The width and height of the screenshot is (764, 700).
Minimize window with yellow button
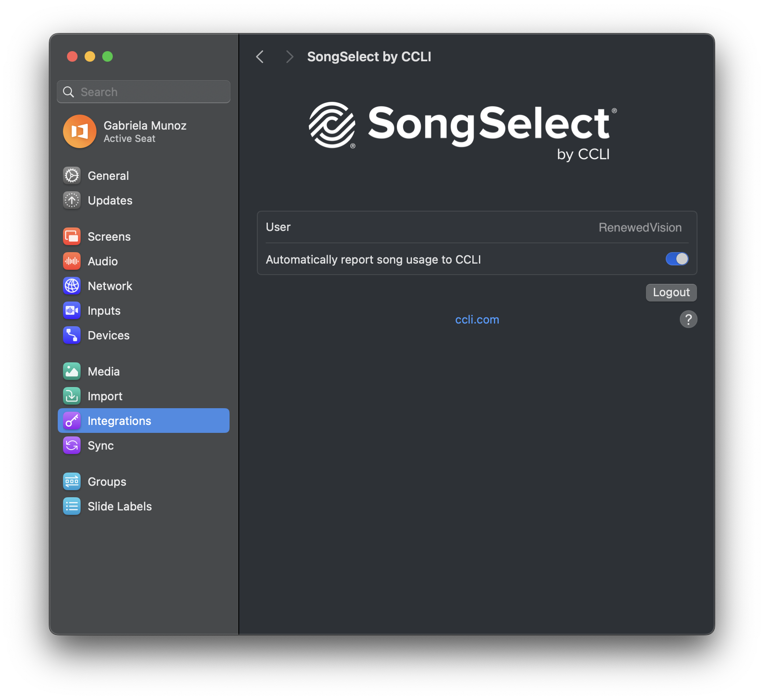coord(90,56)
